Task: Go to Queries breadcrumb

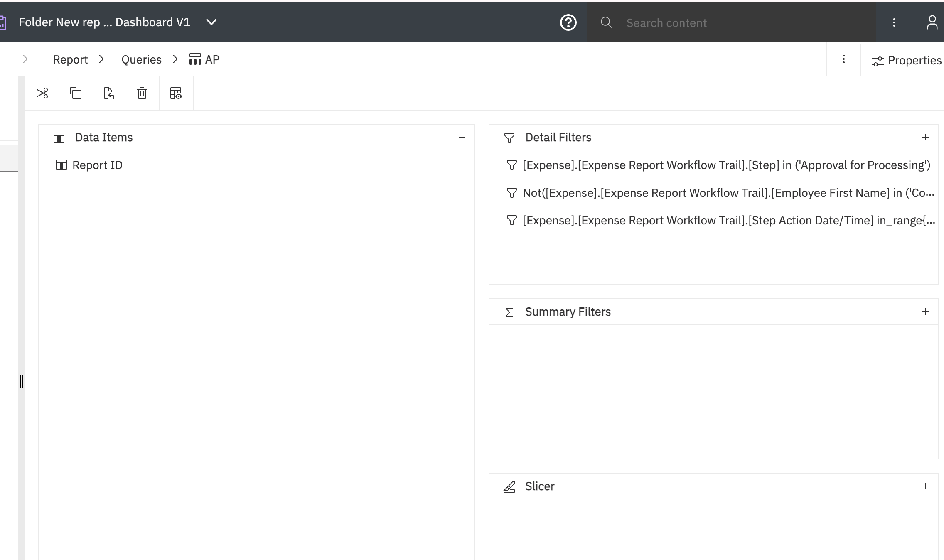Action: click(x=141, y=60)
